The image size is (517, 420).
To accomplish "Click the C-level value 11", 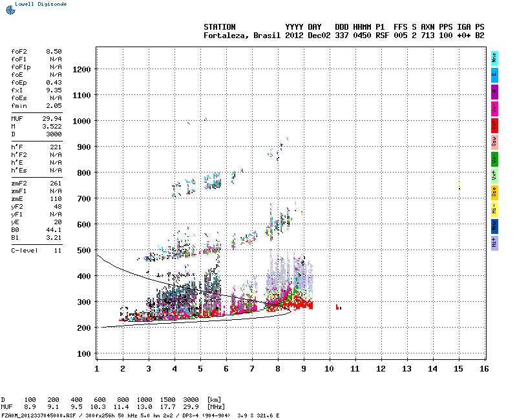I will pyautogui.click(x=58, y=251).
